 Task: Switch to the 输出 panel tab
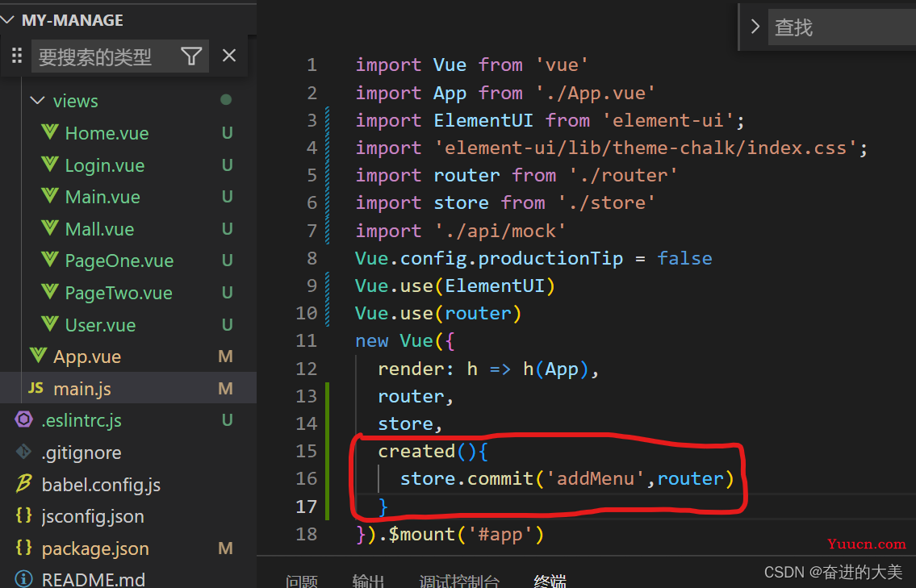point(368,581)
